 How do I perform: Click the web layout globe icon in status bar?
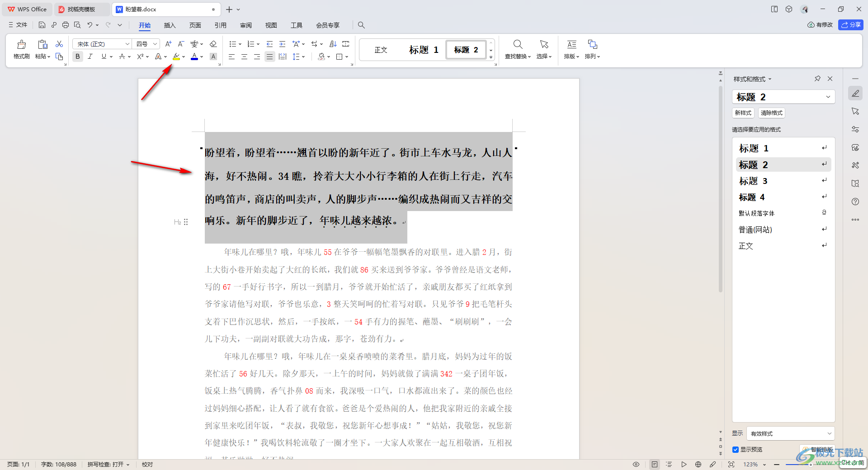[x=698, y=464]
